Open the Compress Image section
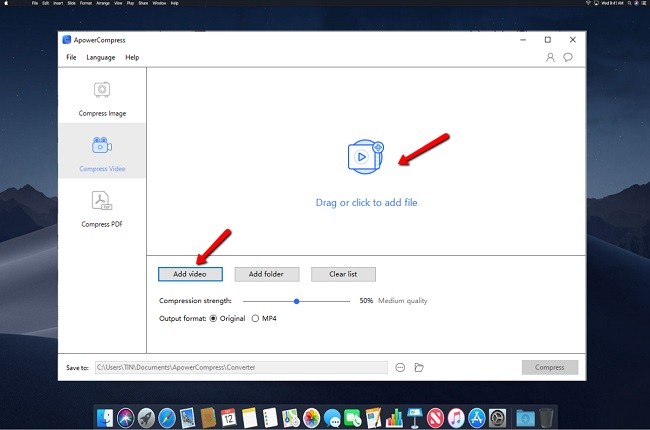650x430 pixels. point(102,99)
